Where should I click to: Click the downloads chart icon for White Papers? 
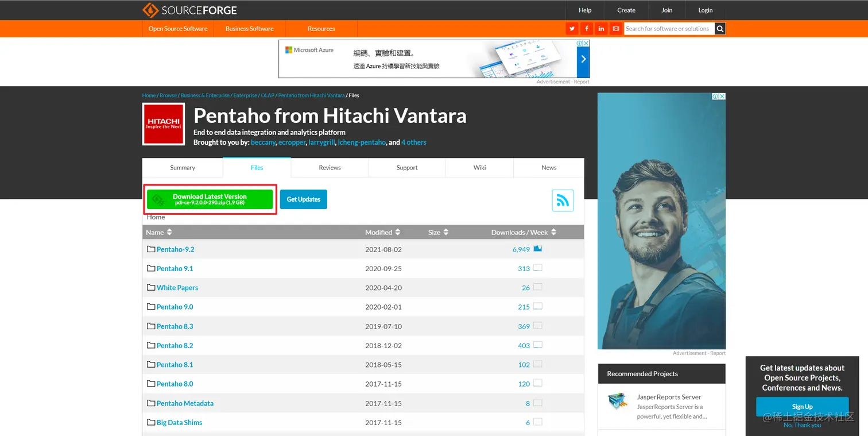[538, 287]
